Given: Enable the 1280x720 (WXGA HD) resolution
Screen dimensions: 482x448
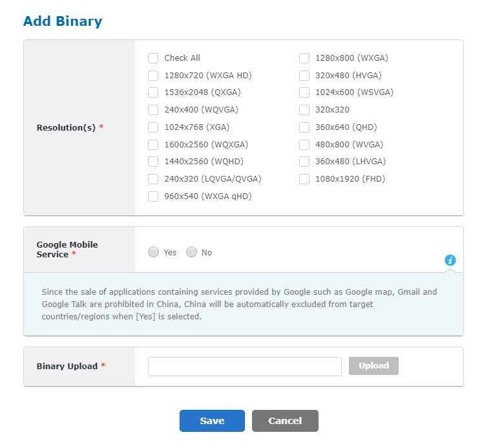Looking at the screenshot, I should pos(153,76).
